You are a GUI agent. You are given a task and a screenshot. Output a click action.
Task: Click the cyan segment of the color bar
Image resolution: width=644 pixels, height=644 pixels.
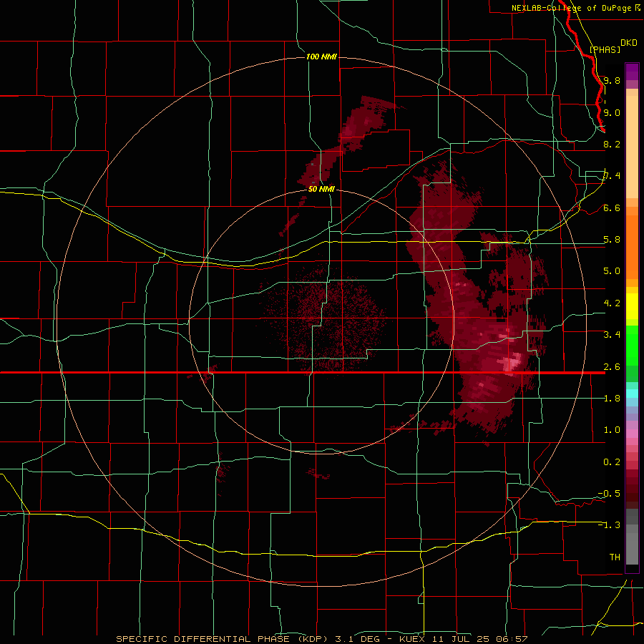point(632,393)
